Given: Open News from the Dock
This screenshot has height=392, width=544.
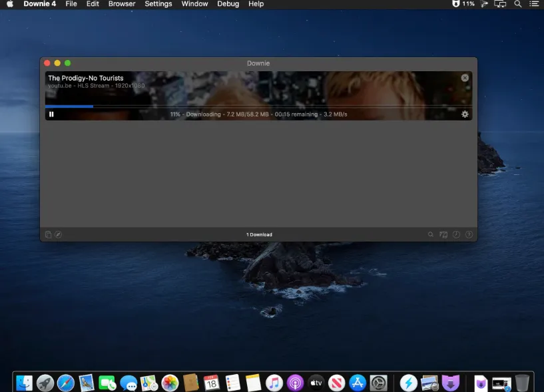Looking at the screenshot, I should pos(336,383).
